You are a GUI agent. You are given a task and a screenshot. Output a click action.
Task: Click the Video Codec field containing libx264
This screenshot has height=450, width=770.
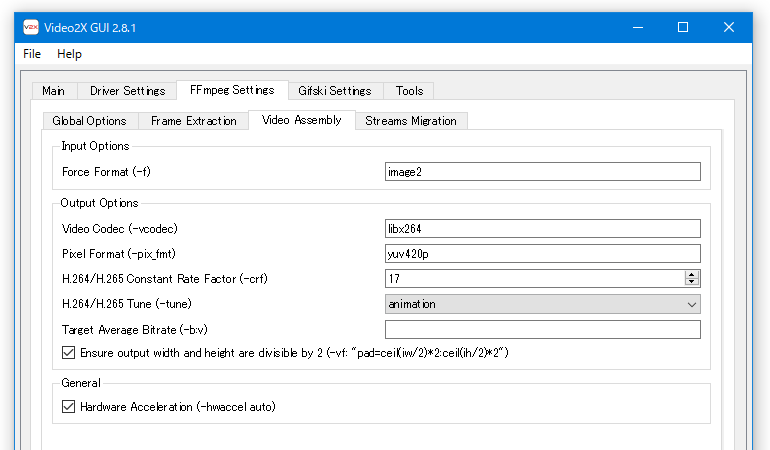tap(543, 229)
